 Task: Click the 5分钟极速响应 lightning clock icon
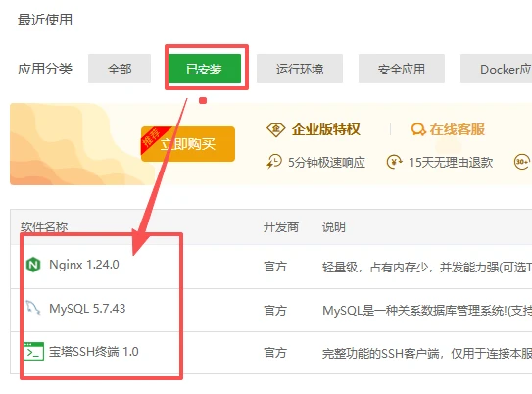tap(274, 162)
